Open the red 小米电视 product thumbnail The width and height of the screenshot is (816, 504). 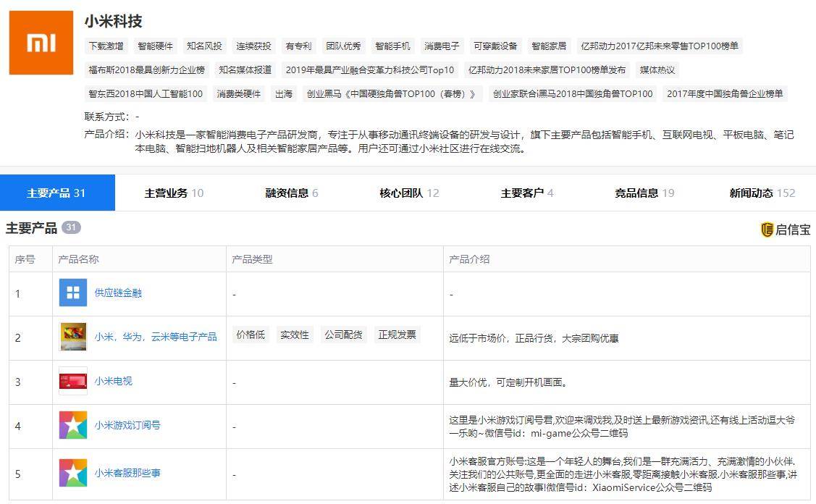[x=73, y=381]
